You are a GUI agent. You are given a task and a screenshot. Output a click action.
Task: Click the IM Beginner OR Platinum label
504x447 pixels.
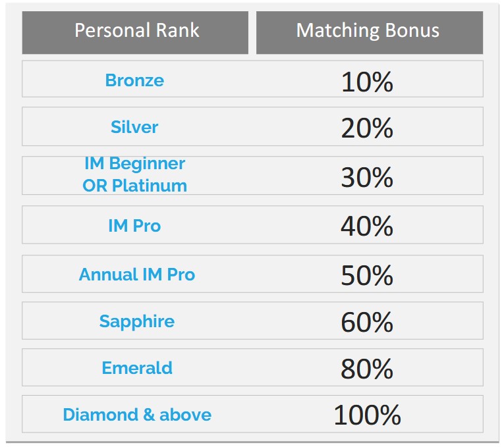134,174
